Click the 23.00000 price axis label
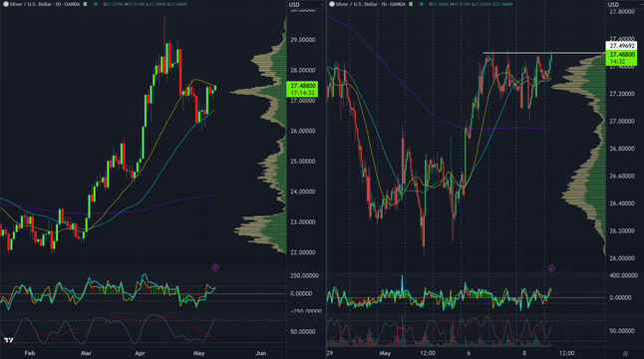This screenshot has width=644, height=359. pos(303,222)
